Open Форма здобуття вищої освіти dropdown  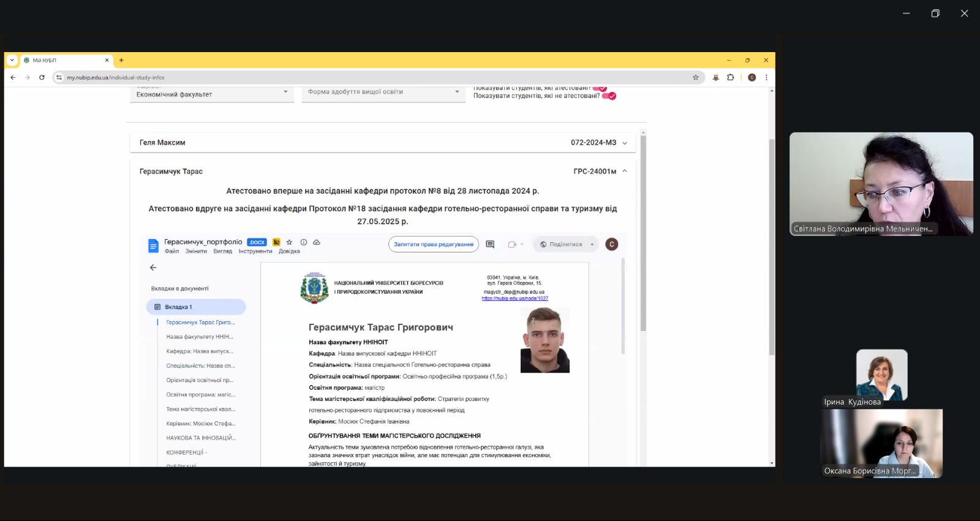click(x=383, y=92)
